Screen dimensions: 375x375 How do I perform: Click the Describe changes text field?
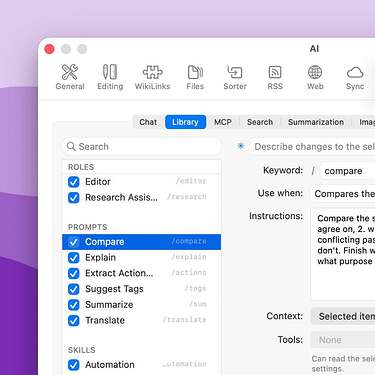pos(313,146)
